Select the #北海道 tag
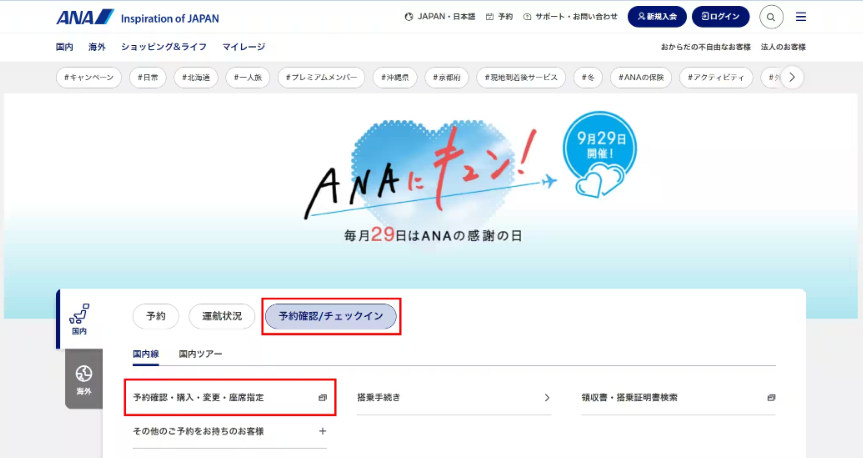Screen dimensions: 863x458 196,77
